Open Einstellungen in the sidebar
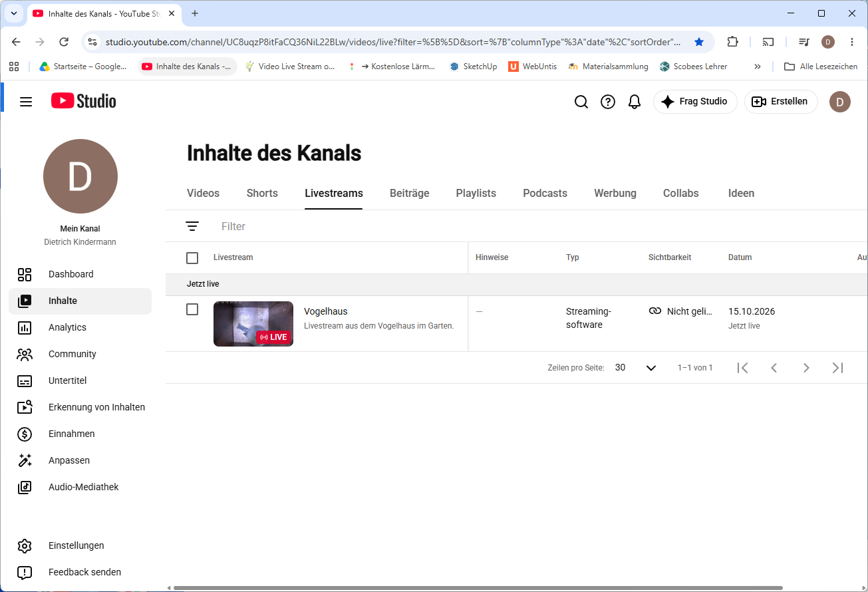Viewport: 868px width, 592px height. pos(80,546)
